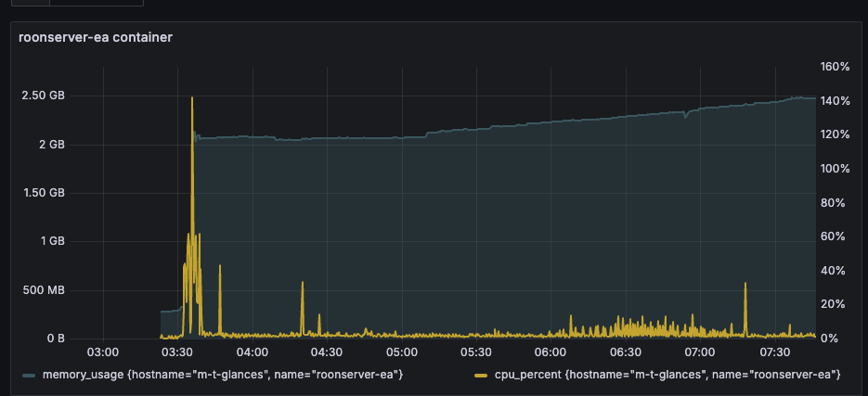868x396 pixels.
Task: Click the 80% right axis label
Action: tap(832, 202)
